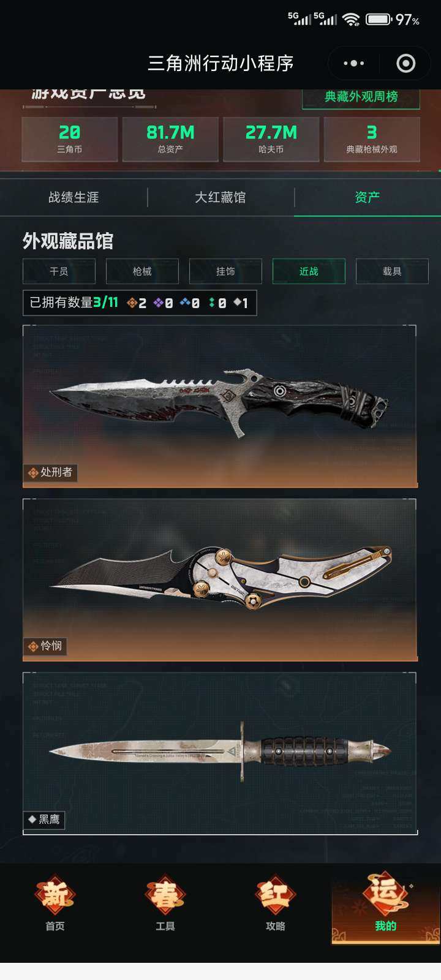Viewport: 441px width, 980px height.
Task: Filter collection by 干员 category
Action: pyautogui.click(x=59, y=271)
